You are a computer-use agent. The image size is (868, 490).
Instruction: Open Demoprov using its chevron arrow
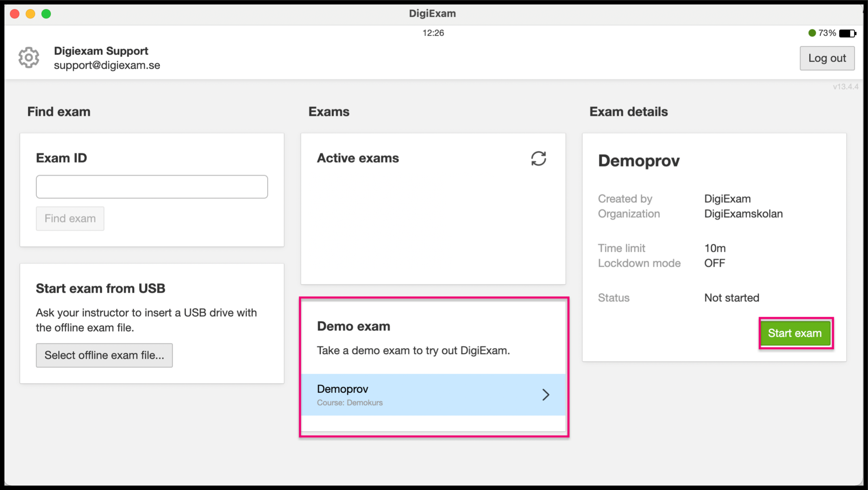click(546, 395)
